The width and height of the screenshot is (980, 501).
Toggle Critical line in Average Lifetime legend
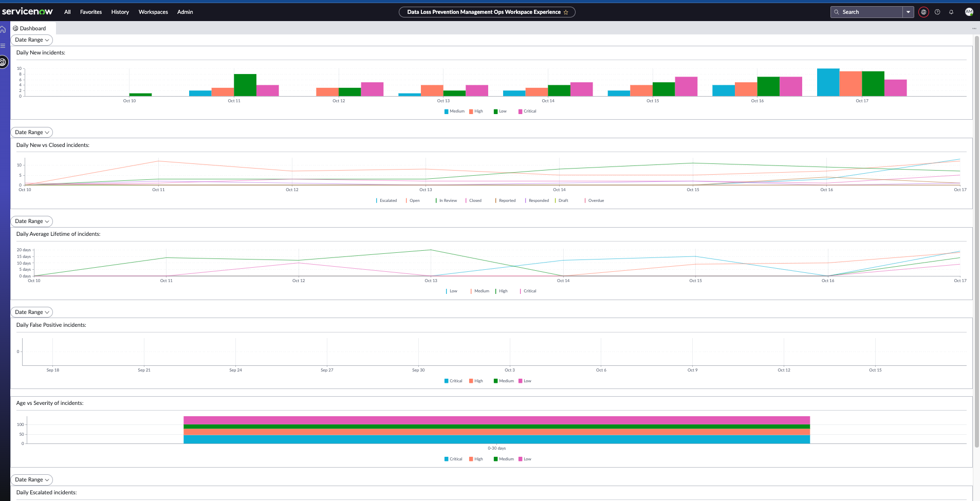point(528,291)
